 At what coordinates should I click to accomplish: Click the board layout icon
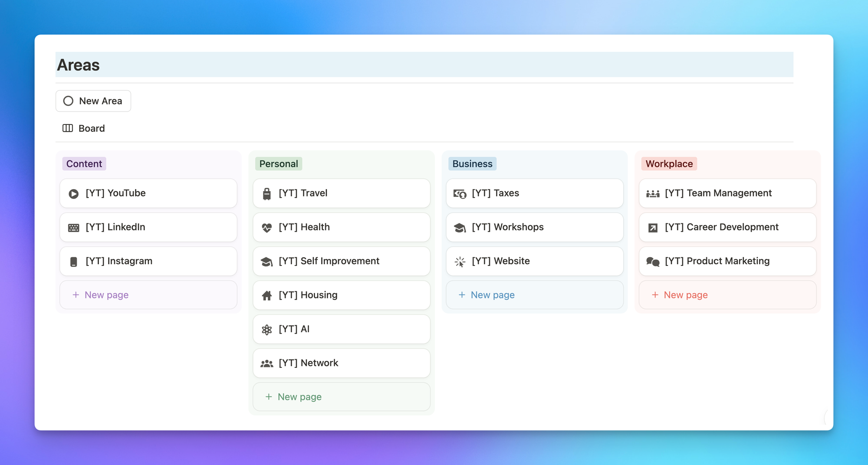[x=68, y=128]
